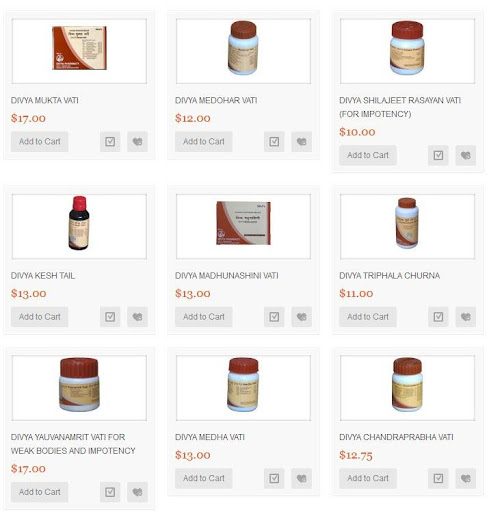
Task: Wishlist heart for Divya Chandraprabha Vati
Action: tap(466, 478)
